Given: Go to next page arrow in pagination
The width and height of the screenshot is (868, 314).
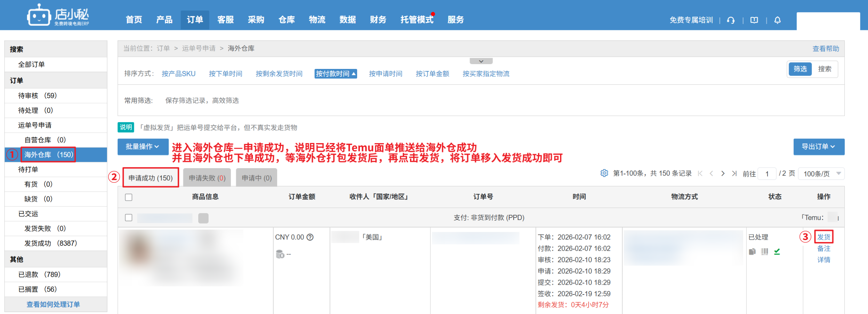Looking at the screenshot, I should coord(723,173).
